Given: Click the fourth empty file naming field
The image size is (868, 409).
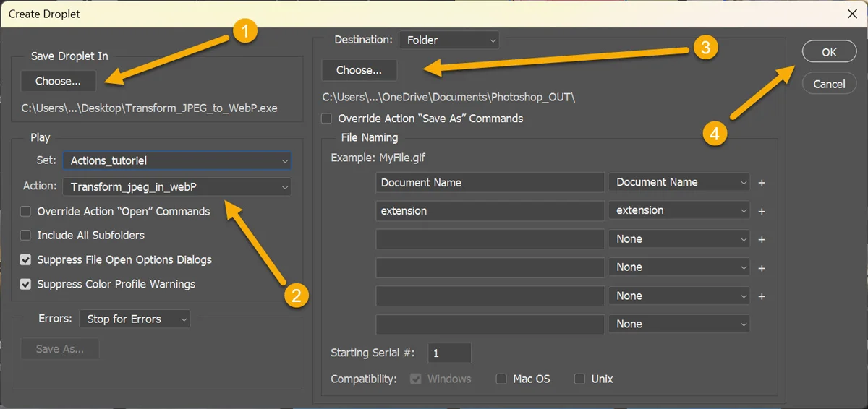Looking at the screenshot, I should pyautogui.click(x=490, y=267).
